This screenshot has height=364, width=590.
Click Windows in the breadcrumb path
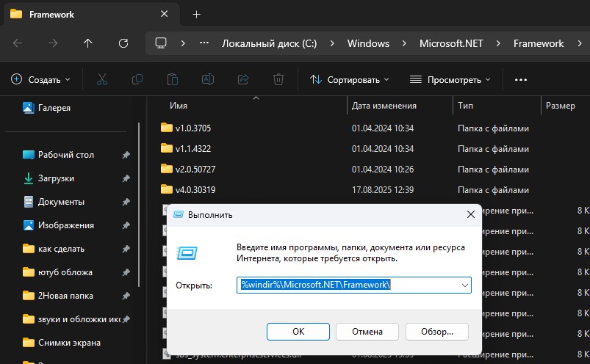coord(368,43)
